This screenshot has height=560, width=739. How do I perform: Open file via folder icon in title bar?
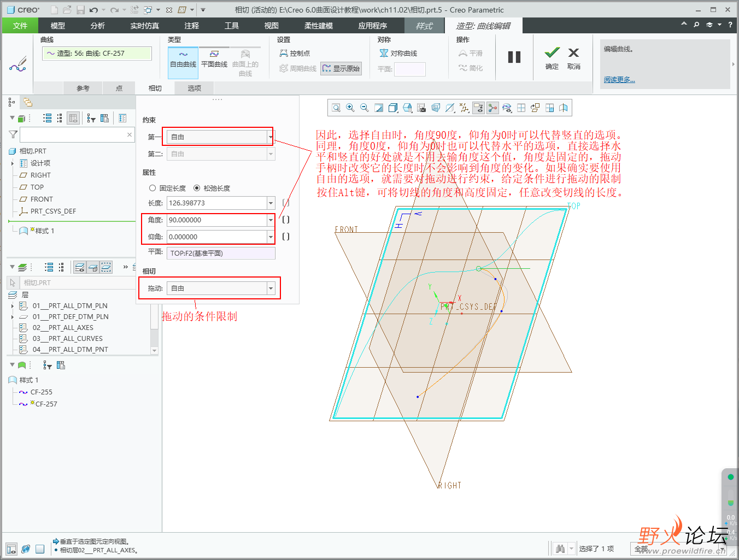click(67, 10)
